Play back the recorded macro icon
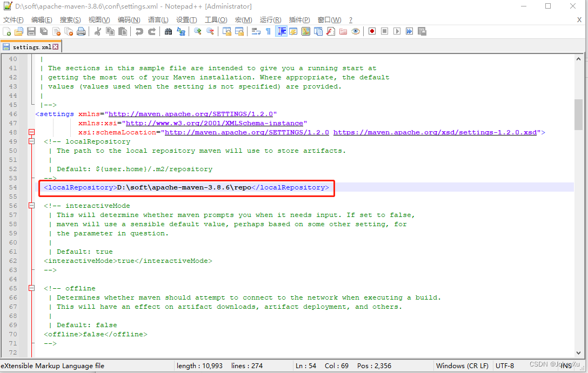This screenshot has width=588, height=373. click(x=397, y=31)
